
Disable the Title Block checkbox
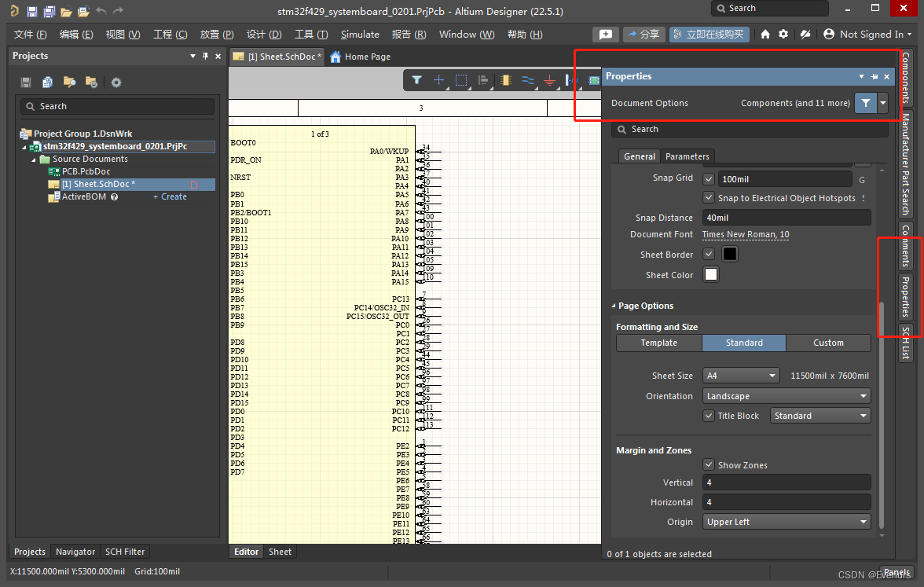(709, 416)
